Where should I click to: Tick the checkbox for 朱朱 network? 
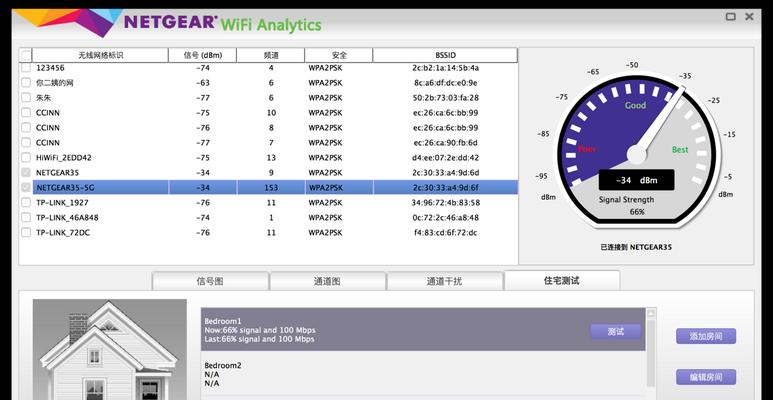coord(26,98)
